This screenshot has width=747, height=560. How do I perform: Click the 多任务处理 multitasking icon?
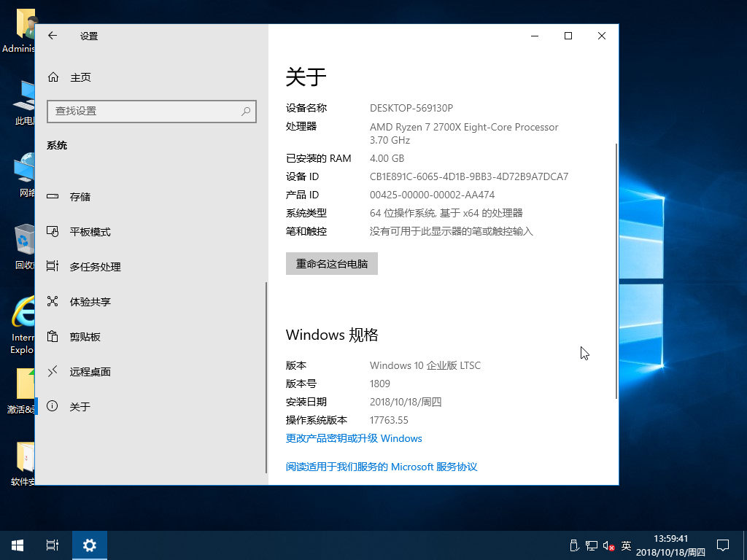point(53,266)
